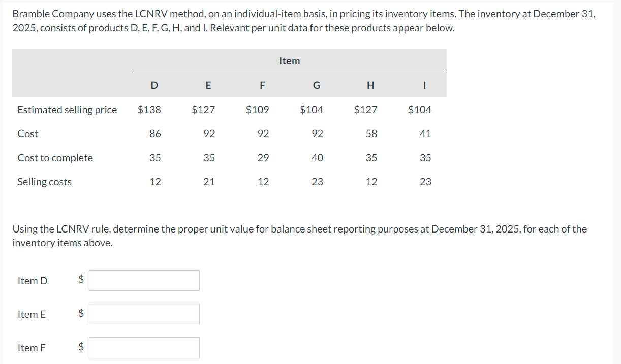Click the Cost to complete row label
This screenshot has width=621, height=364.
click(55, 158)
